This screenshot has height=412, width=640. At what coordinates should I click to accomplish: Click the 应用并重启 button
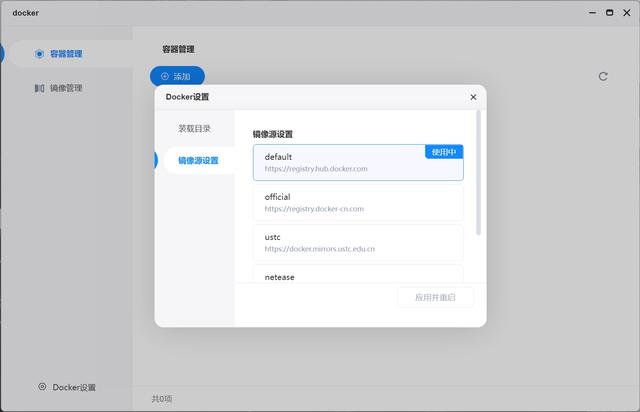click(436, 297)
